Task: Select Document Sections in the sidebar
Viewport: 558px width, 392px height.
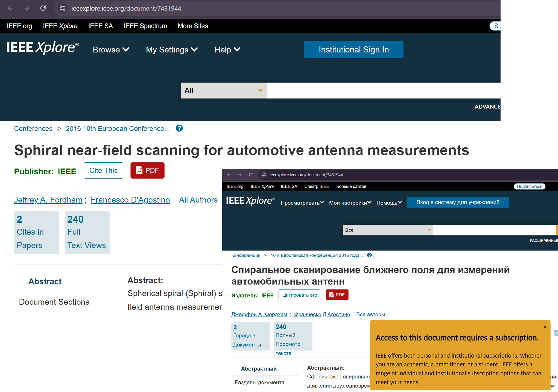Action: [x=54, y=302]
